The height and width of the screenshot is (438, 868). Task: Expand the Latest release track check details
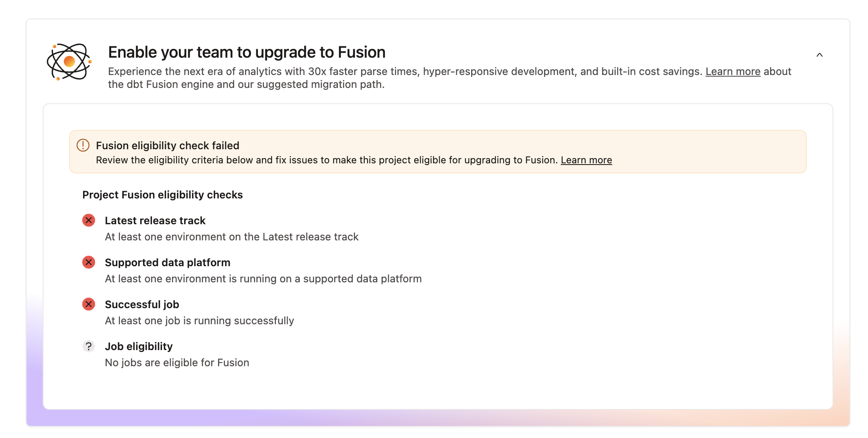pyautogui.click(x=155, y=221)
